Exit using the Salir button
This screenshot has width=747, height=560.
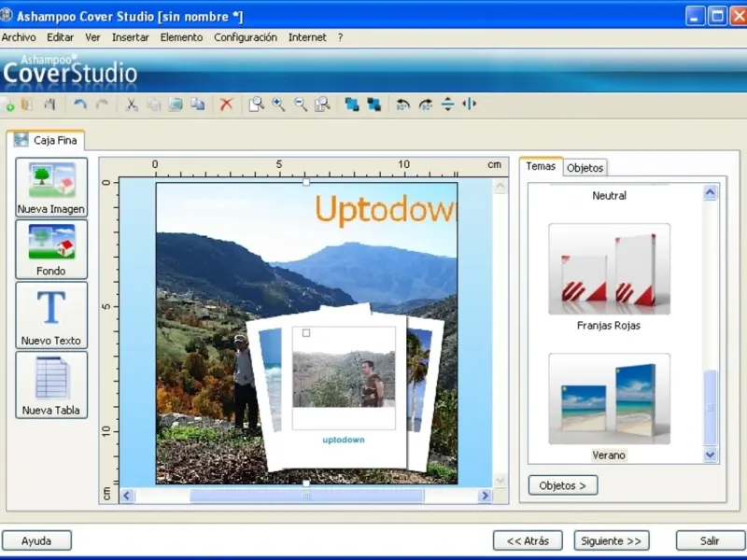[710, 541]
